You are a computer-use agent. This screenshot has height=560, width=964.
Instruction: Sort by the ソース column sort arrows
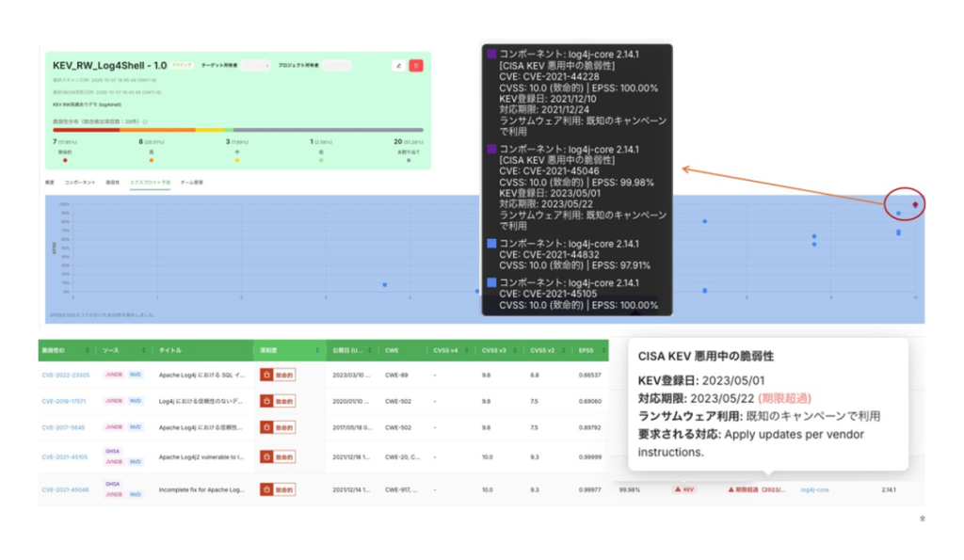143,350
